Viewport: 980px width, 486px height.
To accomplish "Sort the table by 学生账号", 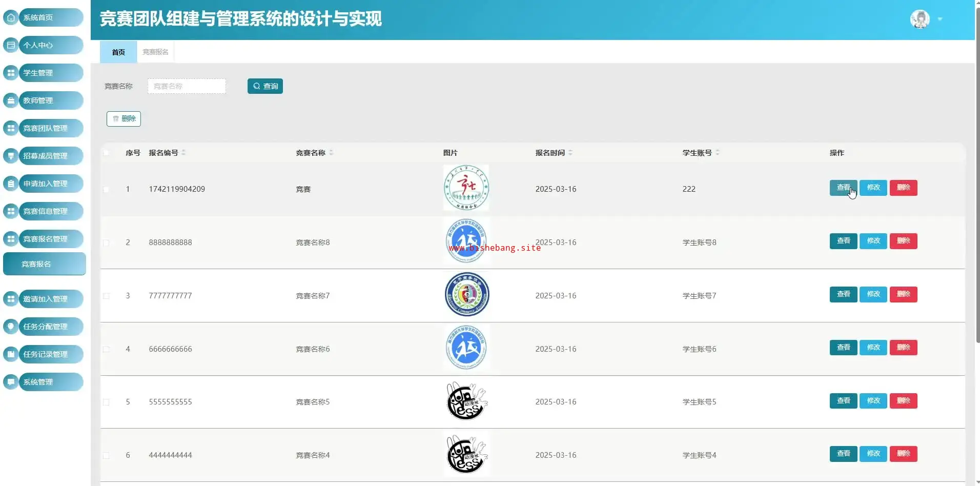I will [x=718, y=153].
